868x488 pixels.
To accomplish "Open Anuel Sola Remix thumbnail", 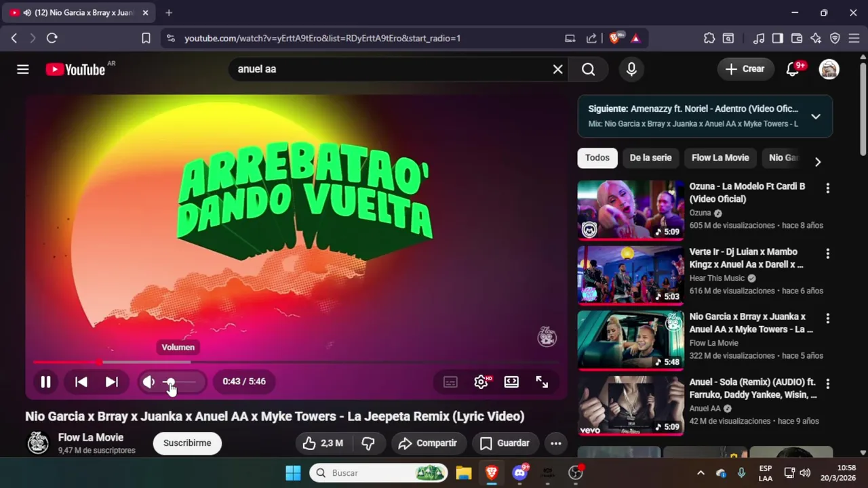I will tap(631, 405).
